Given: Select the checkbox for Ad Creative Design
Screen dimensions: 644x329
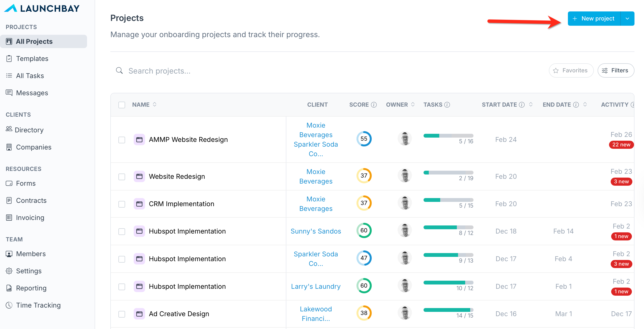Looking at the screenshot, I should 122,314.
